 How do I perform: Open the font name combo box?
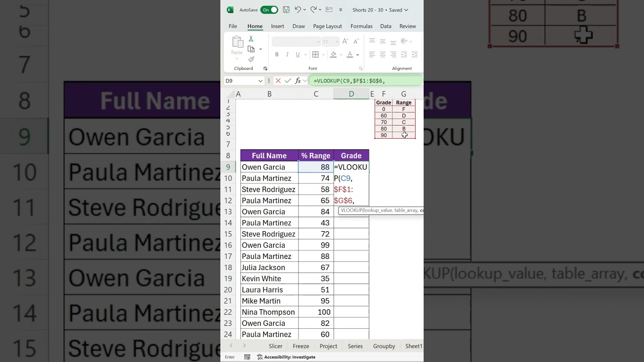tap(296, 42)
